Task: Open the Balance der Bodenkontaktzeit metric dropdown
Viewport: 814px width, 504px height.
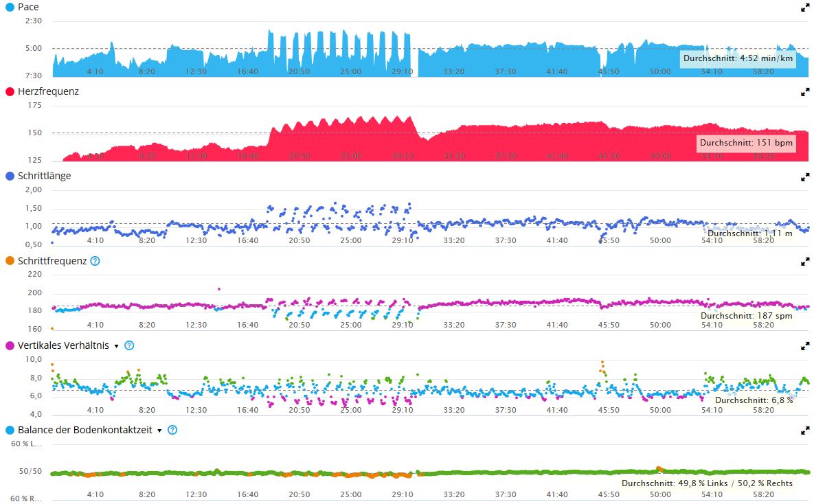Action: pos(159,431)
